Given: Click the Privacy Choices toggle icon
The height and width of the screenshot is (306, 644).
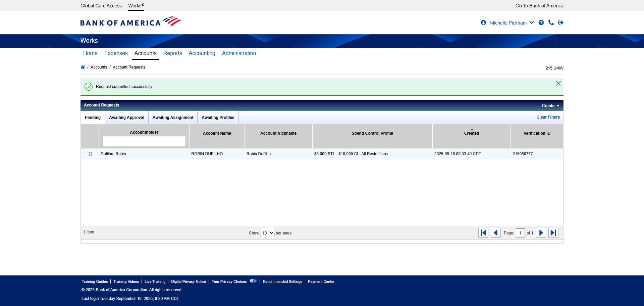Looking at the screenshot, I should [x=253, y=281].
